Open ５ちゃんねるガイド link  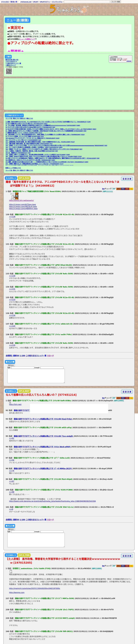(x=11, y=62)
